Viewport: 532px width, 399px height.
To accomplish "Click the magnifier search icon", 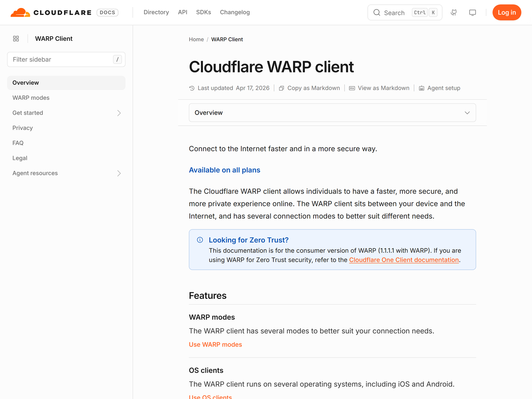I will coord(377,13).
